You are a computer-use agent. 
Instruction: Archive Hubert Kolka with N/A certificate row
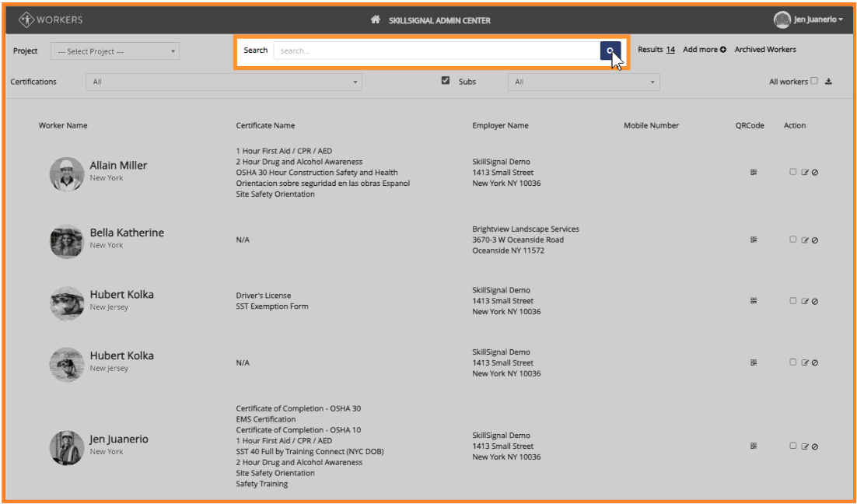(x=814, y=362)
